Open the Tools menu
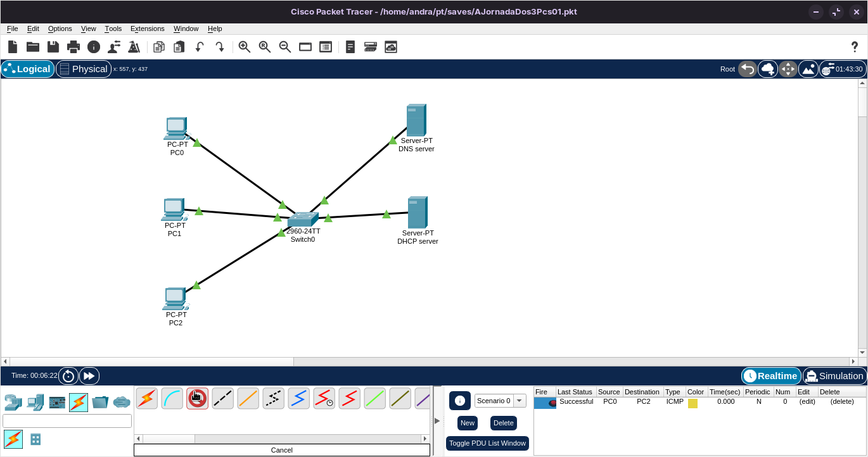Image resolution: width=868 pixels, height=457 pixels. click(x=113, y=28)
